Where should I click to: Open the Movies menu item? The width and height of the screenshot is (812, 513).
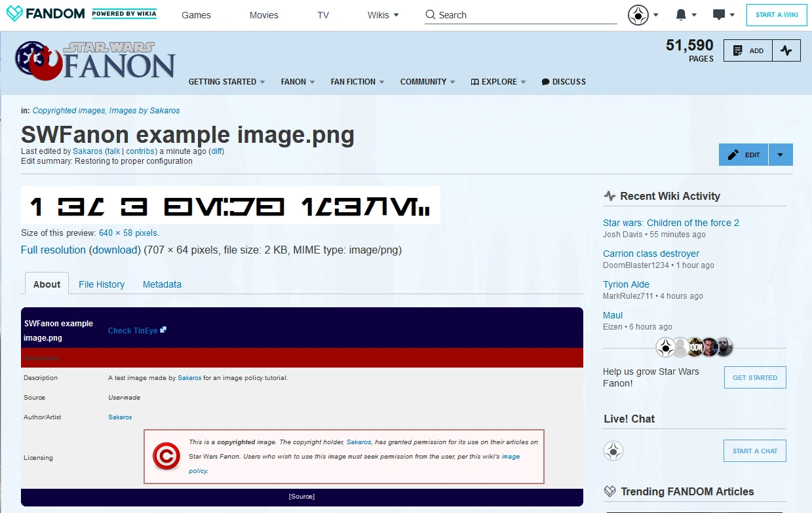[264, 15]
